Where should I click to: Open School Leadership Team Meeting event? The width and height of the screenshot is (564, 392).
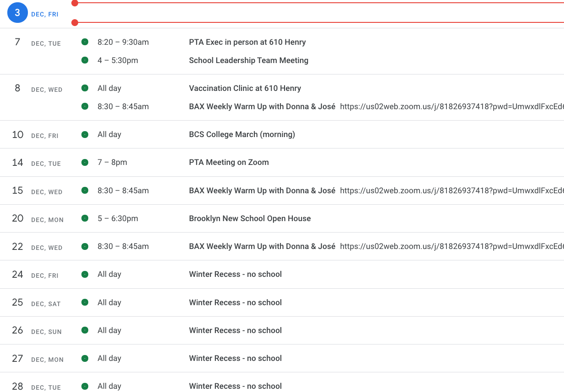248,60
